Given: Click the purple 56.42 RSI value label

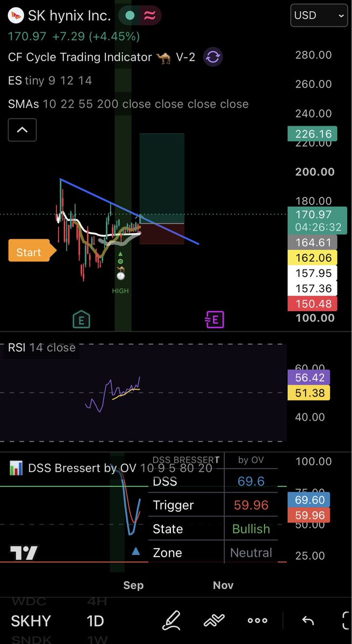Looking at the screenshot, I should (309, 377).
